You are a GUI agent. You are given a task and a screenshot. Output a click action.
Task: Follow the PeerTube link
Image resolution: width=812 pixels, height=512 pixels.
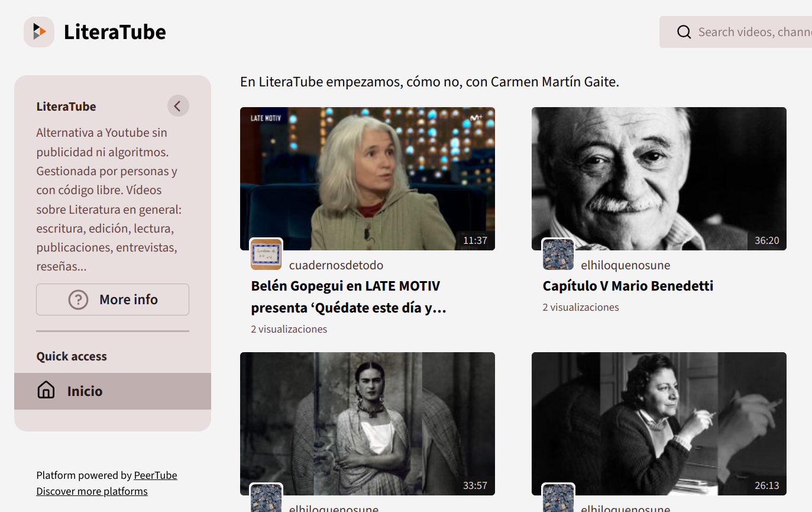tap(156, 475)
